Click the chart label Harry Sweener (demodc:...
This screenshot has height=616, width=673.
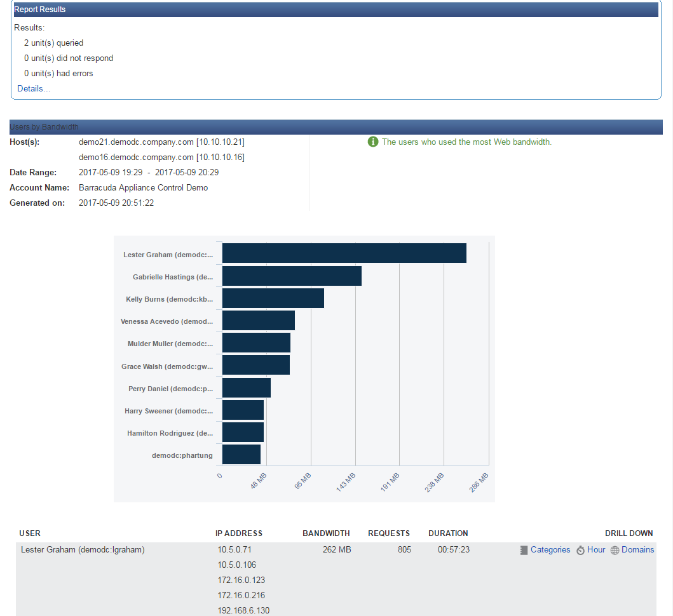coord(168,412)
